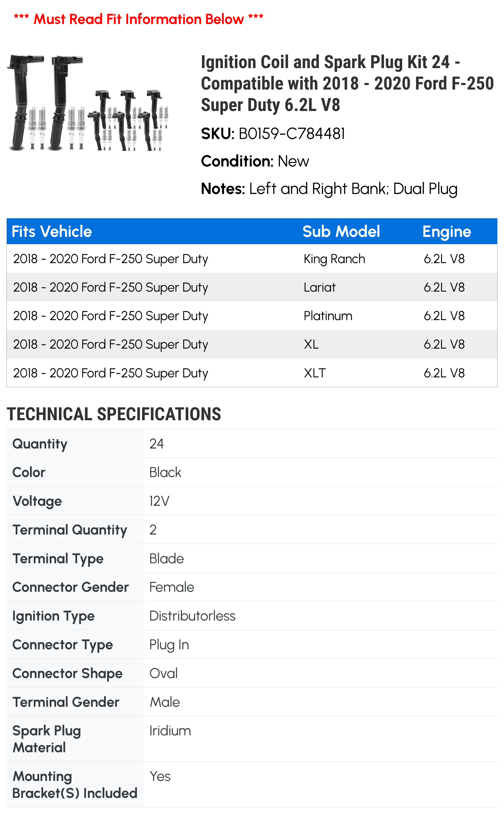Click the ignition coil kit product image
The height and width of the screenshot is (814, 504).
88,103
